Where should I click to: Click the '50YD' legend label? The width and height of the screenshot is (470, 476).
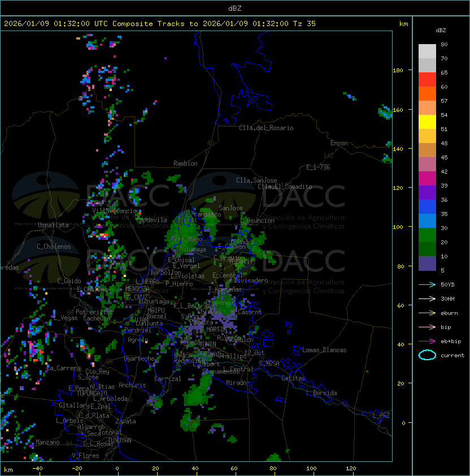[x=447, y=285]
